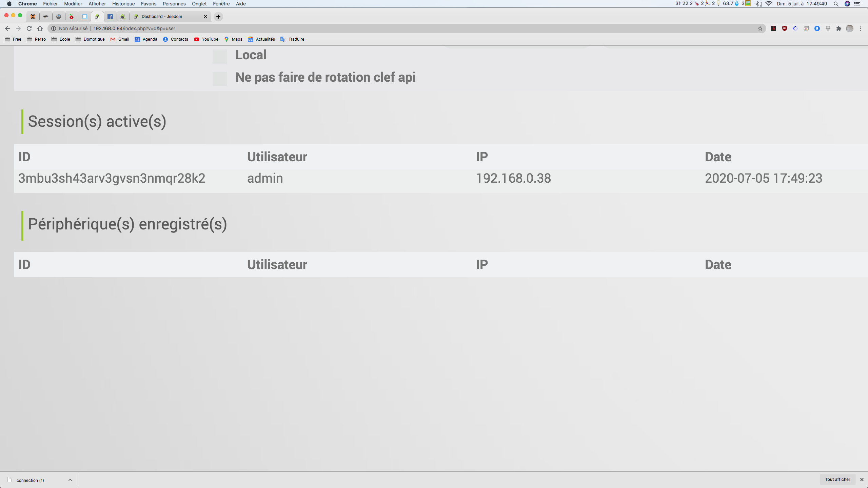Open the Facebook pinned tab
This screenshot has width=868, height=488.
tap(110, 17)
